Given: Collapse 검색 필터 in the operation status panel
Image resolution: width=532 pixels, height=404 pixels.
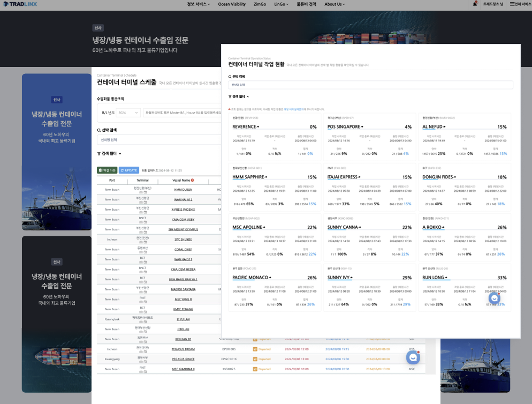Looking at the screenshot, I should [239, 96].
